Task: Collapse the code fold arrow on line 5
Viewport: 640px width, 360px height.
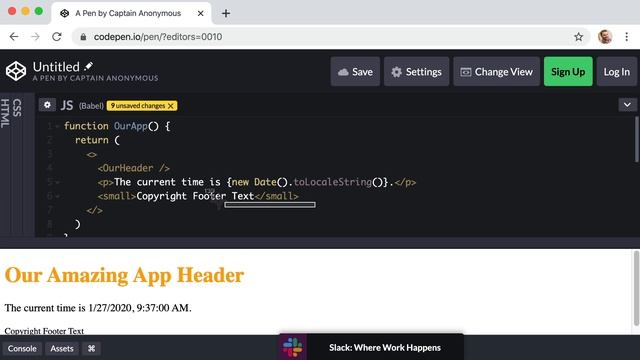Action: tap(58, 182)
